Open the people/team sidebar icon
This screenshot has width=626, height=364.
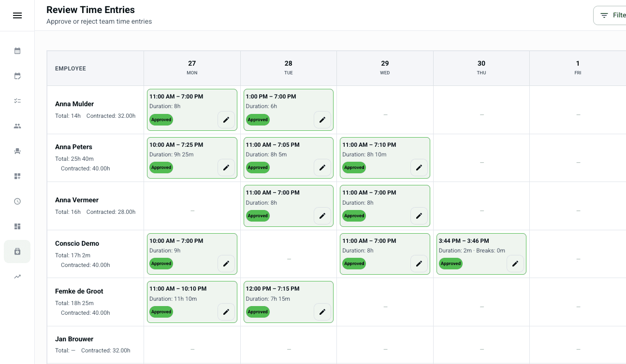[x=17, y=126]
